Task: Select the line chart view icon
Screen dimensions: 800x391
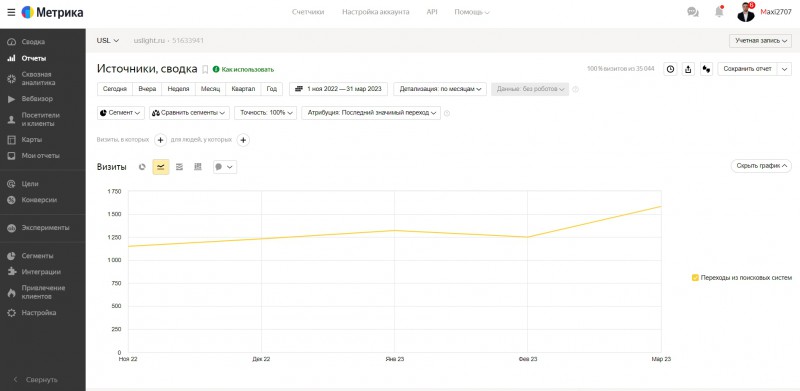Action: 161,167
